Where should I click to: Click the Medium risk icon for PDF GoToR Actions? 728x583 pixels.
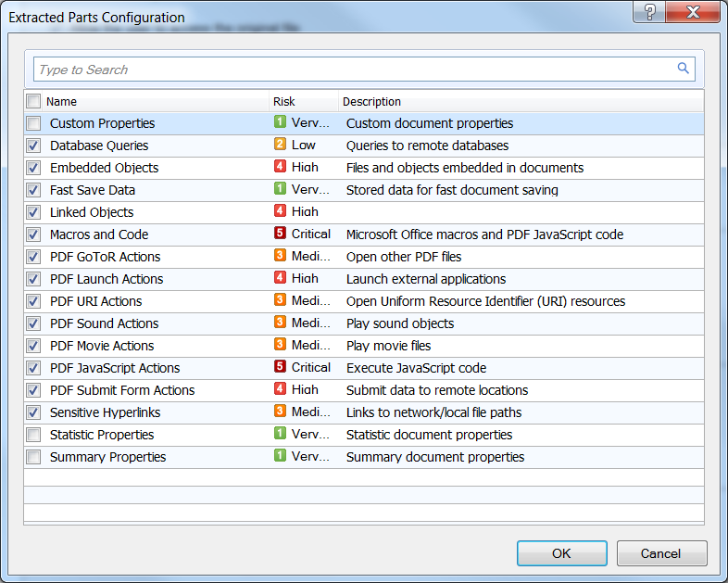tap(280, 257)
